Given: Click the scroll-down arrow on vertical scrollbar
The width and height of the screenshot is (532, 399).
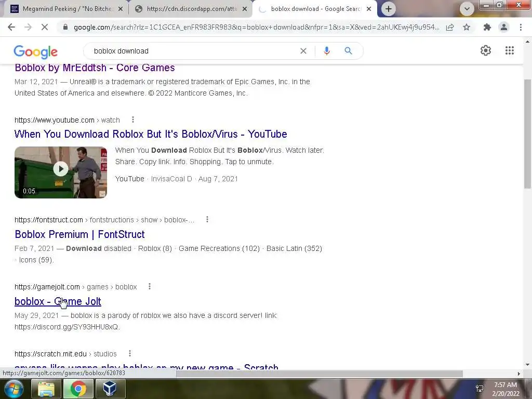Looking at the screenshot, I should (x=527, y=365).
